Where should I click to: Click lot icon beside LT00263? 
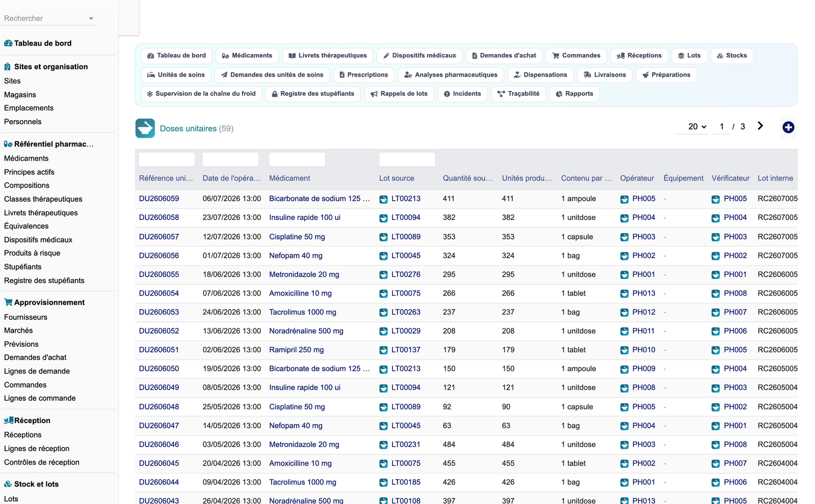(384, 313)
